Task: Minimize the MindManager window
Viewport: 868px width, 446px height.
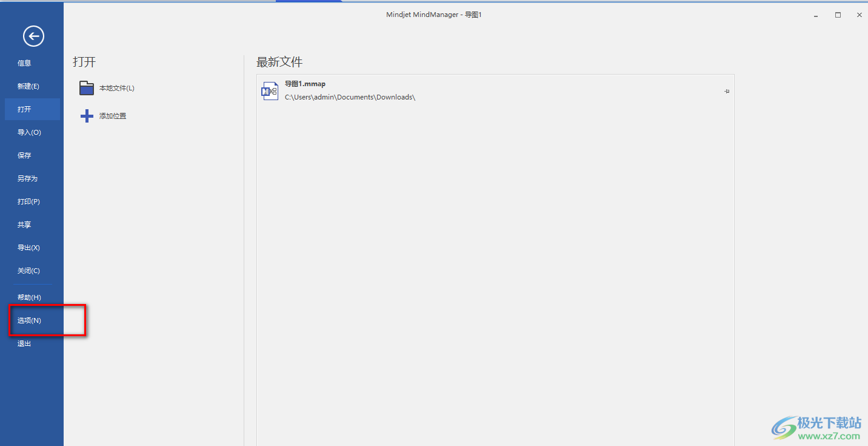Action: click(816, 15)
